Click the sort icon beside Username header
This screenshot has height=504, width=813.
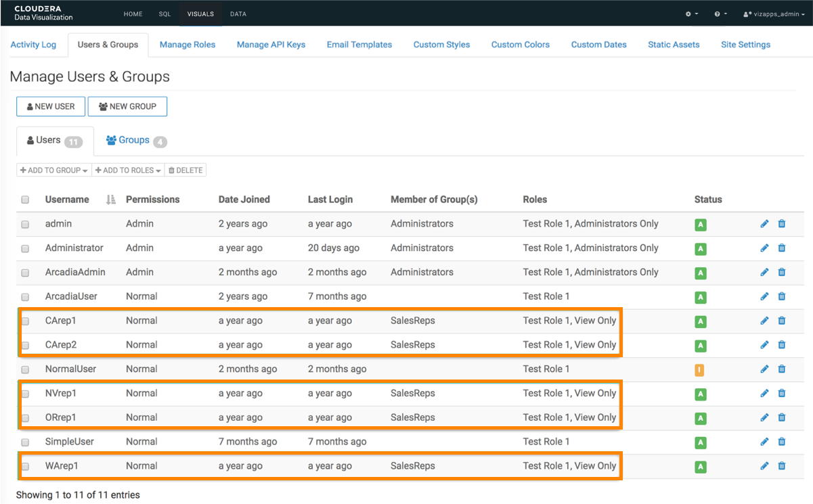pyautogui.click(x=111, y=200)
